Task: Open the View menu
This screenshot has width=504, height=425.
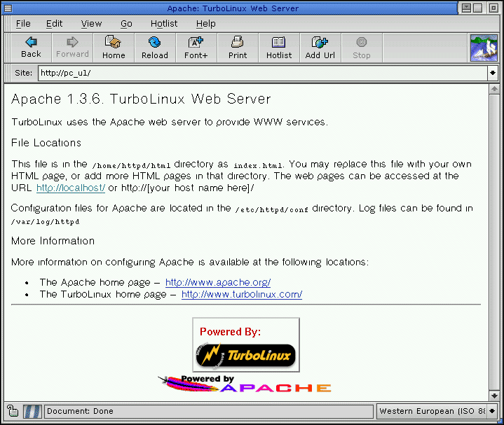Action: (91, 24)
